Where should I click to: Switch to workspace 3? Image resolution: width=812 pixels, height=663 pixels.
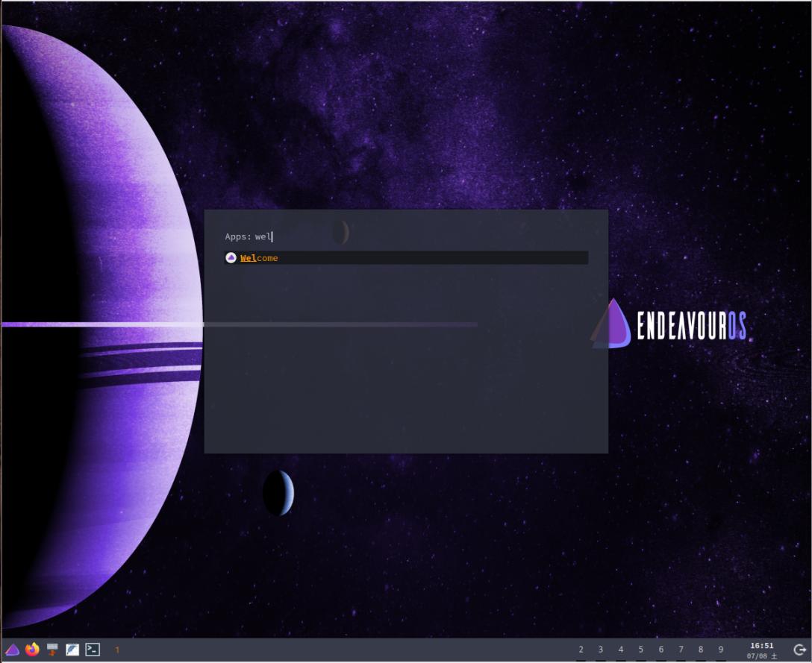tap(601, 650)
